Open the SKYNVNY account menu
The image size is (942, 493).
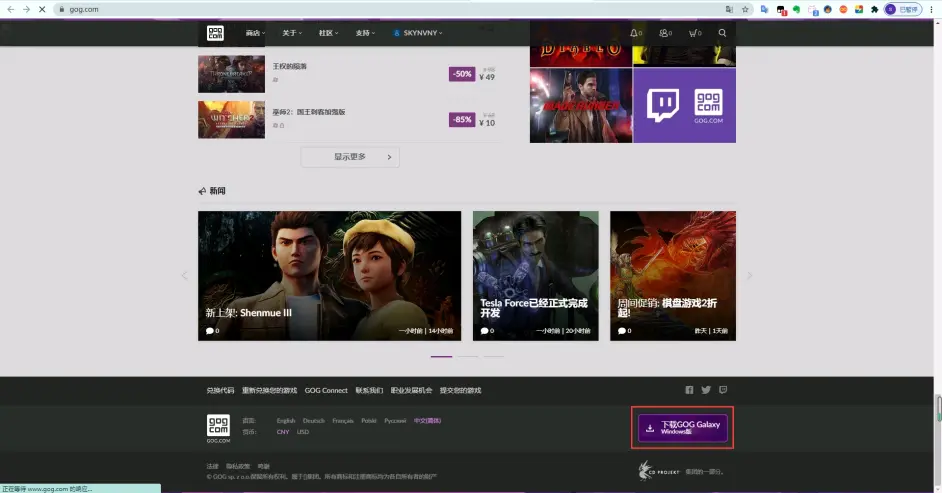[418, 33]
